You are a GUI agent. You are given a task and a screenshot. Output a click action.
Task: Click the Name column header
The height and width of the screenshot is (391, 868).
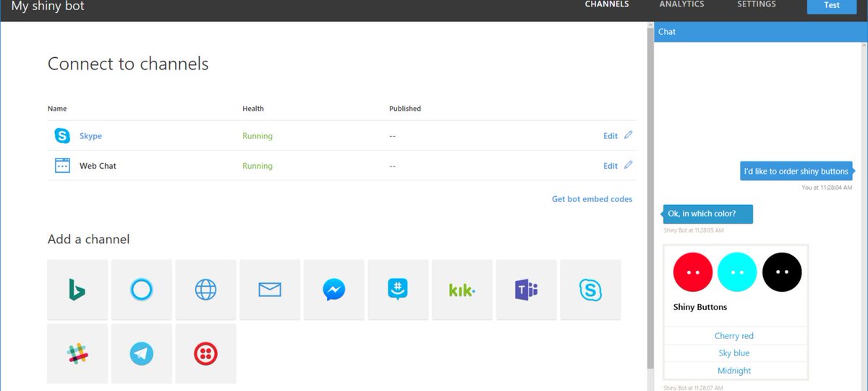click(x=57, y=109)
